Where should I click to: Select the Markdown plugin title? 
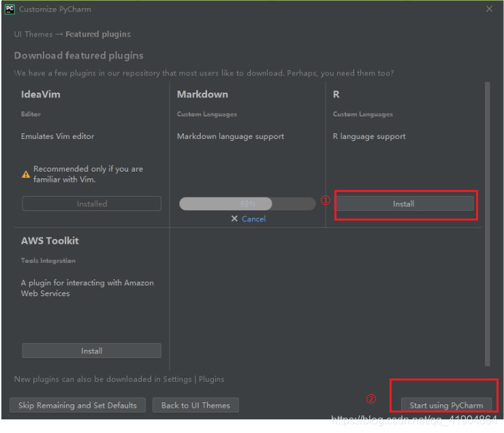coord(202,95)
